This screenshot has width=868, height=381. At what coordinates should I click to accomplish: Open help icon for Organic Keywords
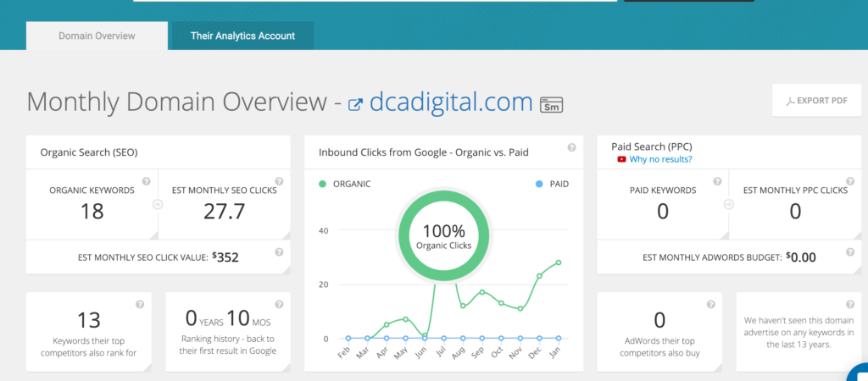(146, 181)
